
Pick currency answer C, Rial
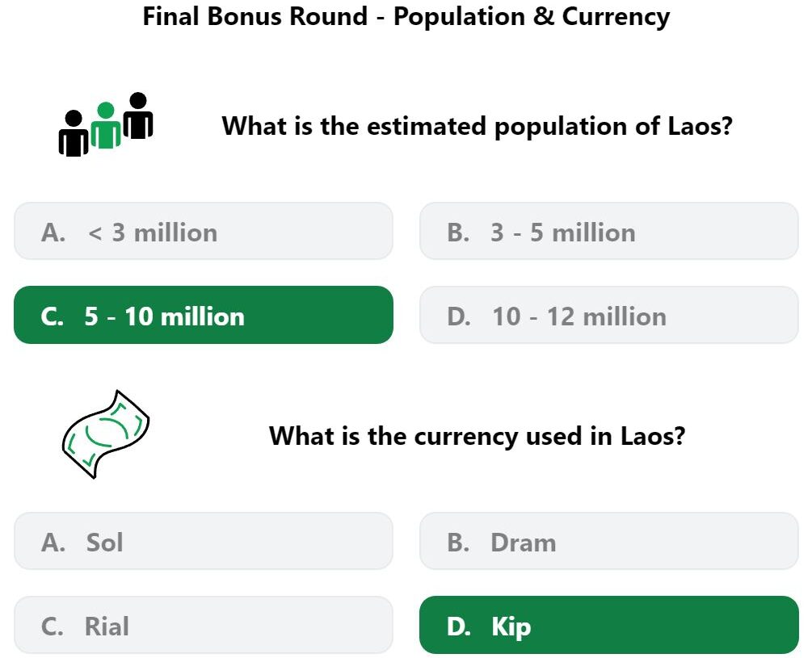[204, 625]
